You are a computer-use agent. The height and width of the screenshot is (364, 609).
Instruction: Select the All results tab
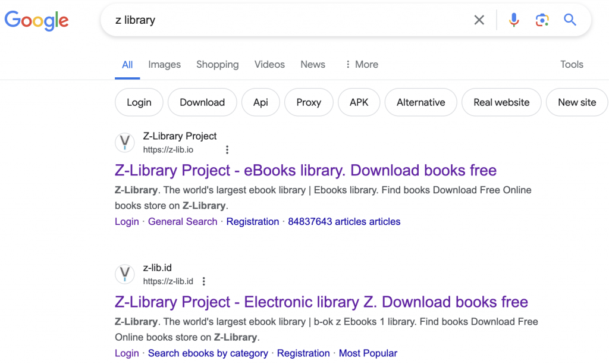(127, 65)
